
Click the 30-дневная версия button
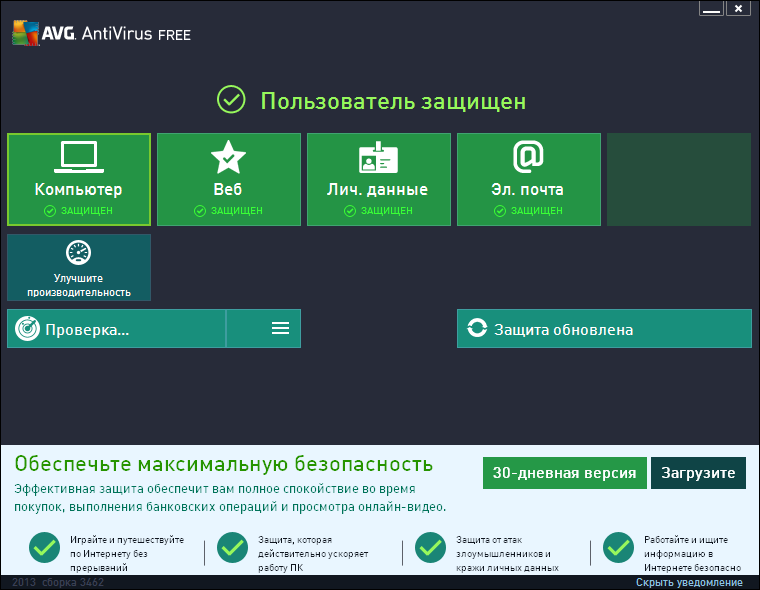[565, 473]
